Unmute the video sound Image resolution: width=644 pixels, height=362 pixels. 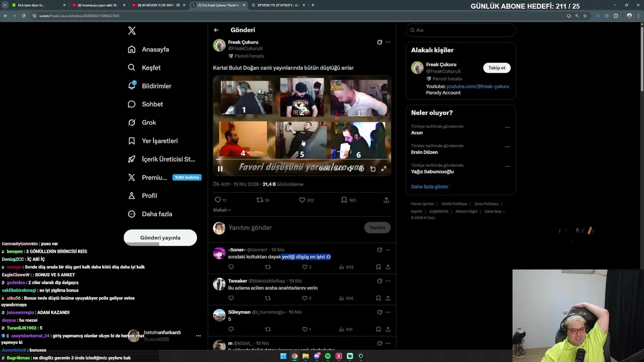tap(350, 169)
